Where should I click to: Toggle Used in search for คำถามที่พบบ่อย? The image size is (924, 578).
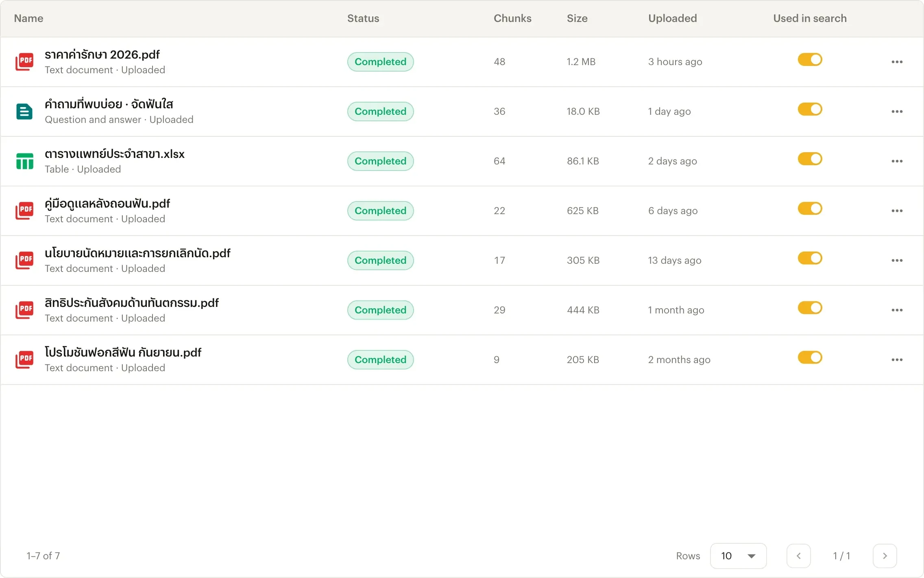(x=810, y=109)
